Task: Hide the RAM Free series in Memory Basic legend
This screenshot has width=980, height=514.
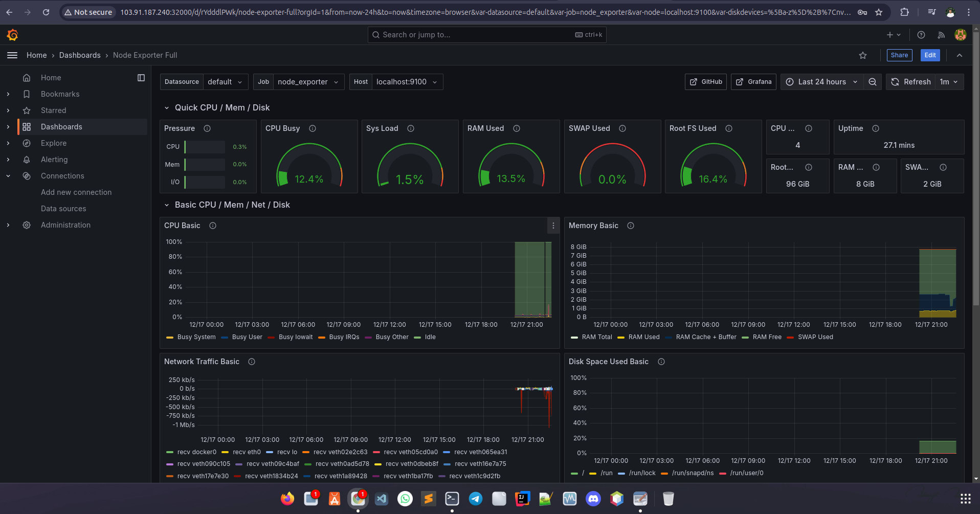Action: pos(767,337)
